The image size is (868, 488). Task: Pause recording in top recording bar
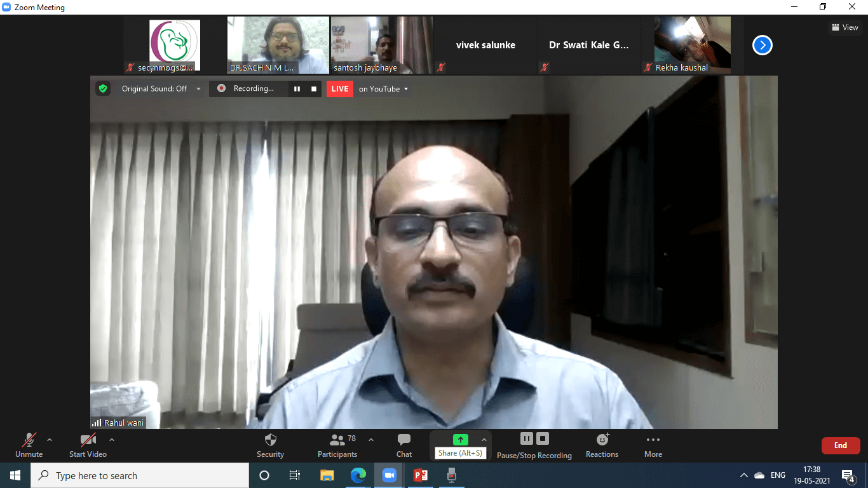tap(297, 89)
